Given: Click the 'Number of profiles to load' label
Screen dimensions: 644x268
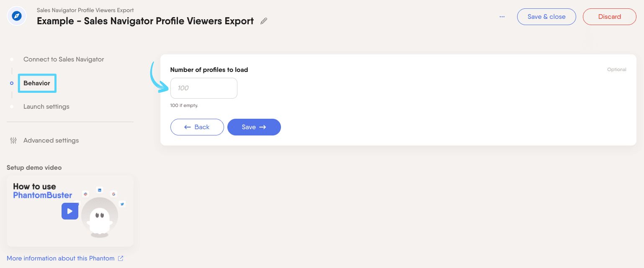Looking at the screenshot, I should pyautogui.click(x=209, y=70).
